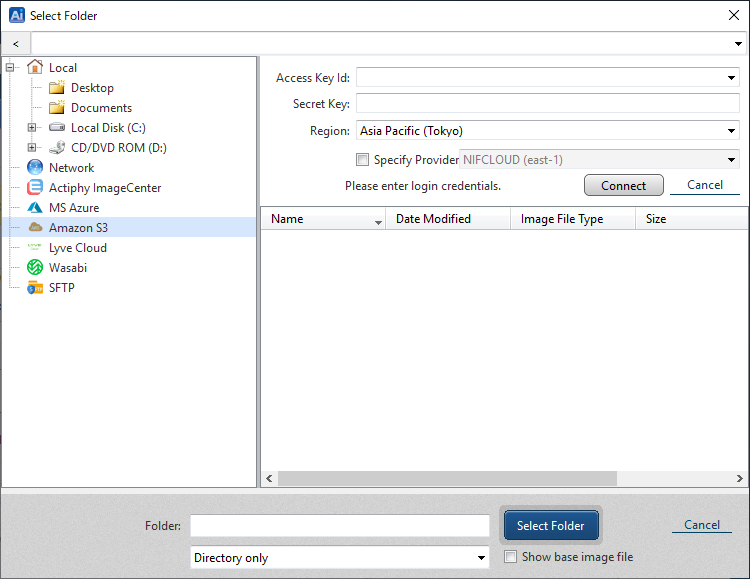Screen dimensions: 750x579
Task: Click the Connect button
Action: pos(623,185)
